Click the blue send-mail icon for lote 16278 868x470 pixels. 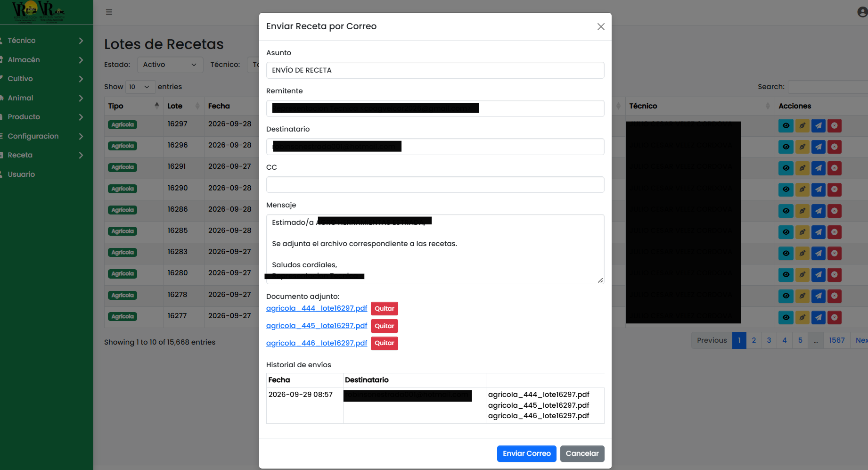click(x=819, y=296)
